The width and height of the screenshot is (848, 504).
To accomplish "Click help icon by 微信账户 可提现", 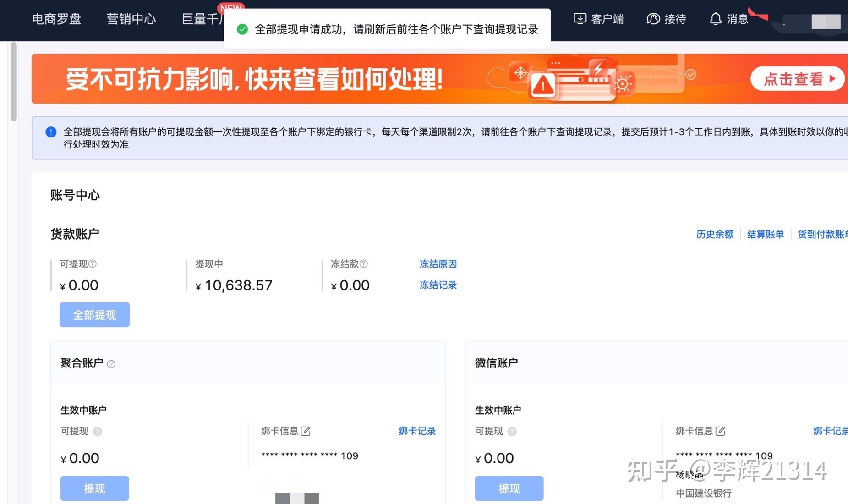I will click(x=512, y=431).
